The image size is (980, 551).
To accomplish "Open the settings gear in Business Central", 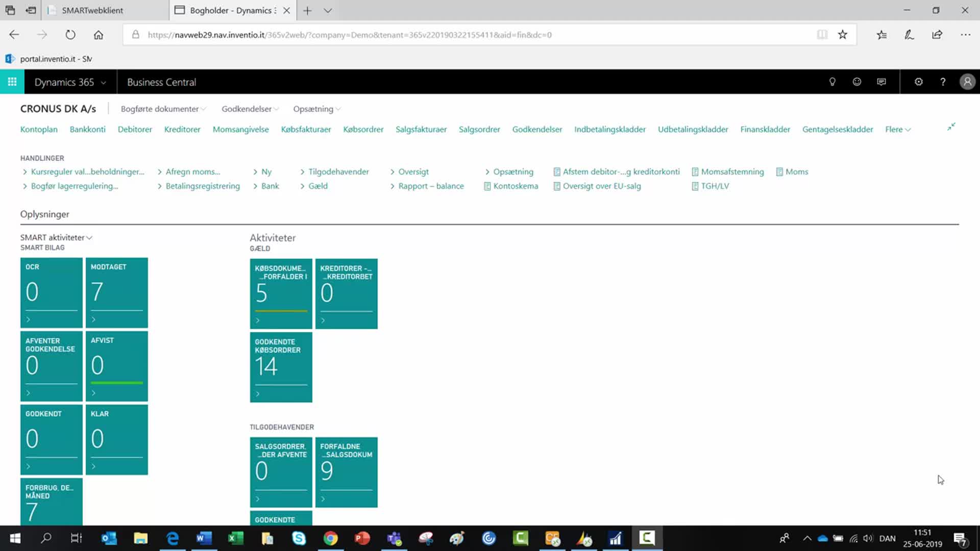I will pyautogui.click(x=918, y=82).
